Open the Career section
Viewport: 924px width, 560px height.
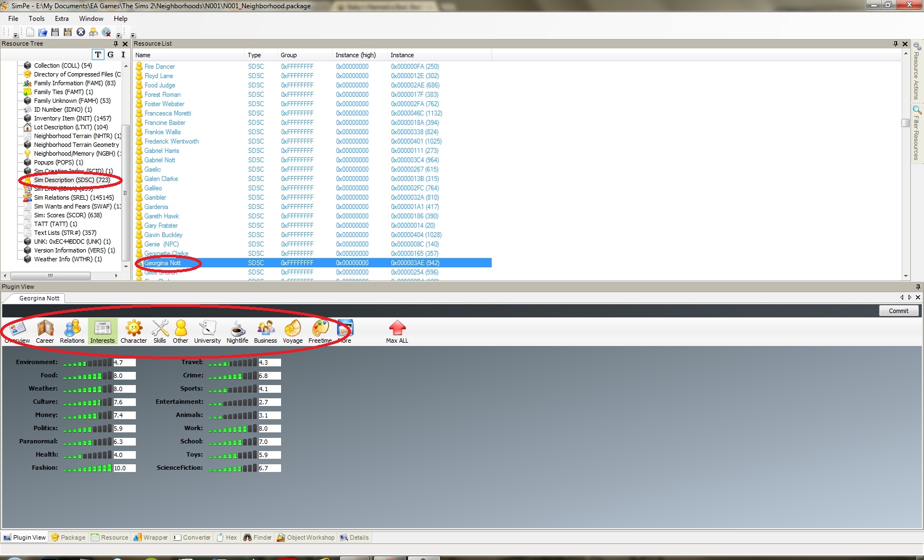(x=45, y=332)
